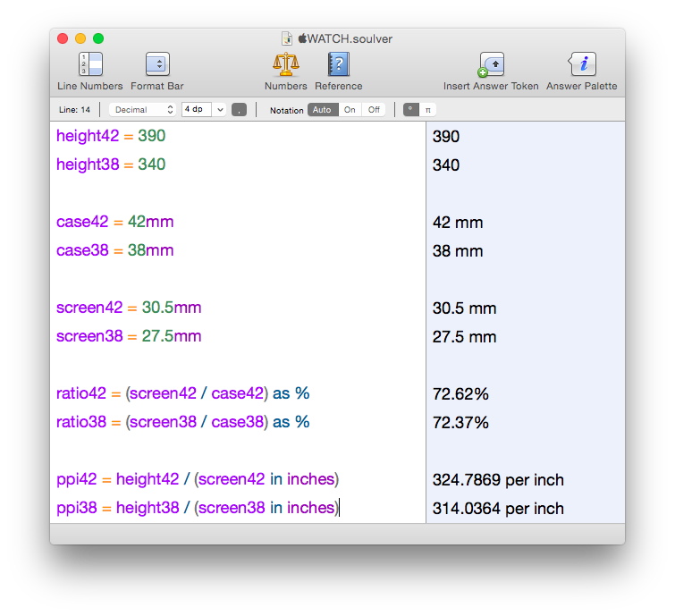Set Notation to Off

tap(374, 110)
